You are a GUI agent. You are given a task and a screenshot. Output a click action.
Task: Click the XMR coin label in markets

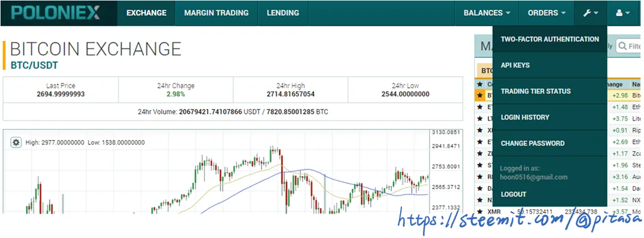pyautogui.click(x=494, y=212)
